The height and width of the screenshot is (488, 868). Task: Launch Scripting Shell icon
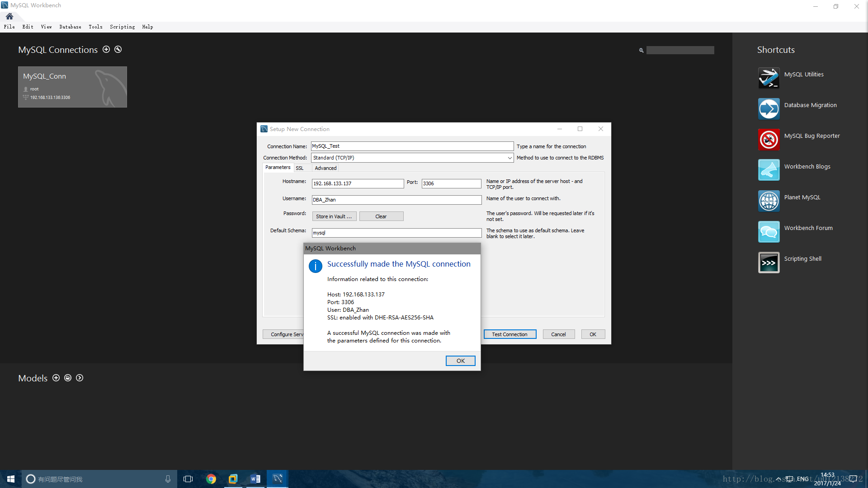769,262
